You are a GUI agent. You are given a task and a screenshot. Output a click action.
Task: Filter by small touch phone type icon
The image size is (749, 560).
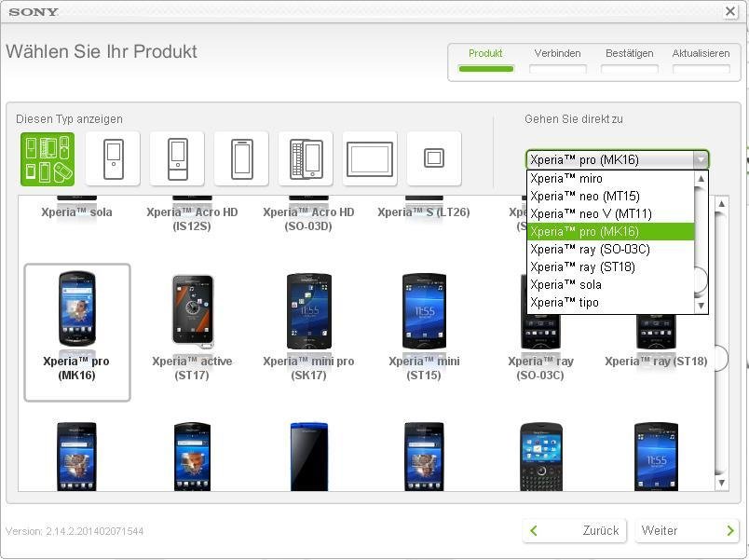(113, 159)
